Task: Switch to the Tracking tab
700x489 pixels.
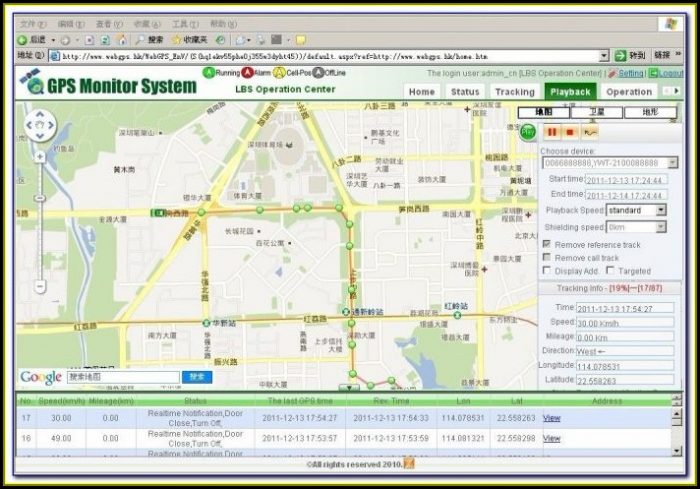Action: pos(514,92)
